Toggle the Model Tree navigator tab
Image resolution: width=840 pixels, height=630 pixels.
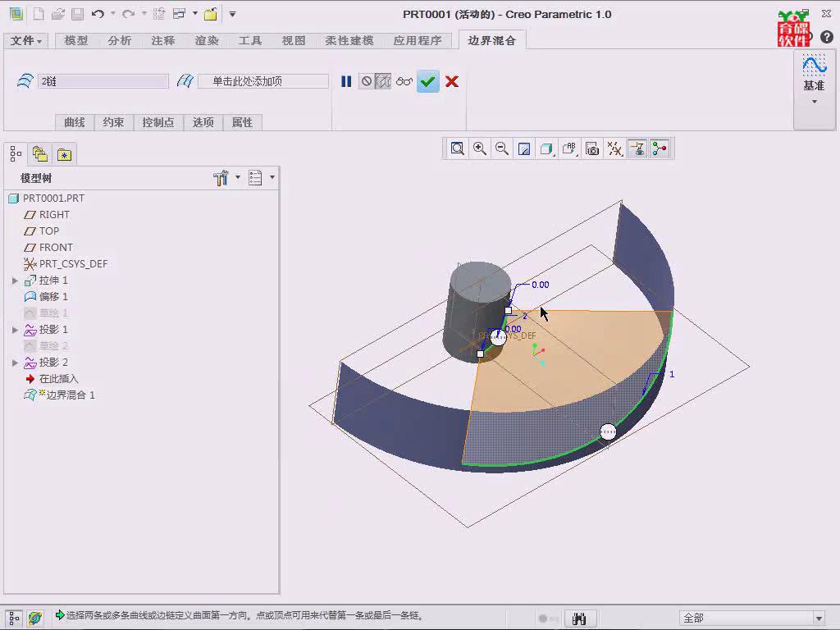(x=16, y=154)
